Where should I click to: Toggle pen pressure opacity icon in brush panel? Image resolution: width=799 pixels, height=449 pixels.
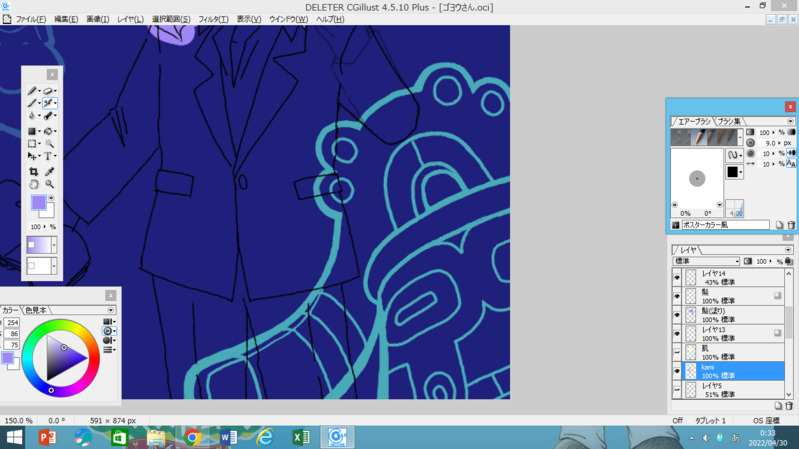point(791,132)
